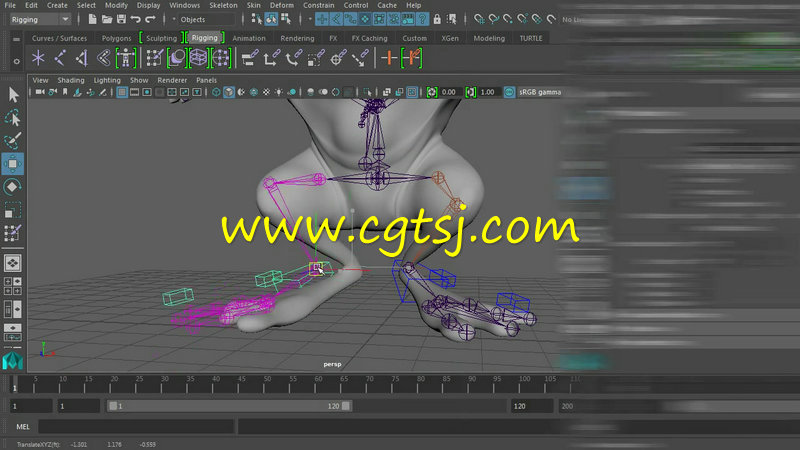Image resolution: width=800 pixels, height=450 pixels.
Task: Click the Open Scene folder icon
Action: click(107, 19)
